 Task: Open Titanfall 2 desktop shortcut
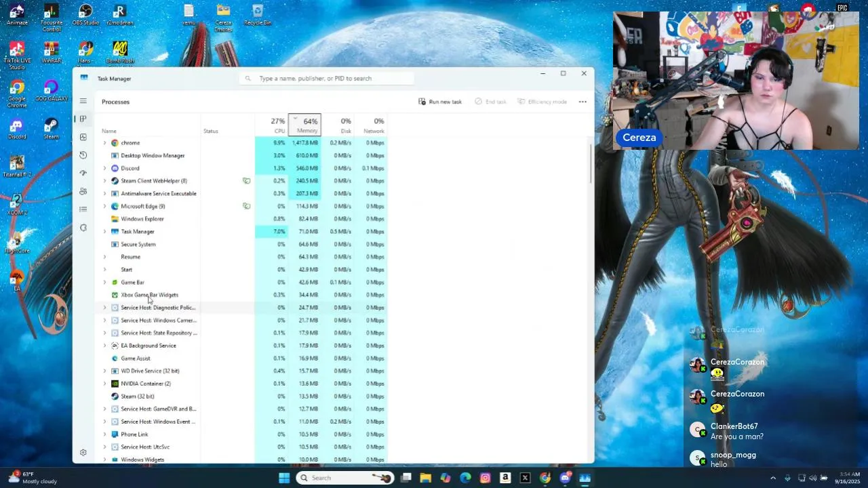(17, 167)
